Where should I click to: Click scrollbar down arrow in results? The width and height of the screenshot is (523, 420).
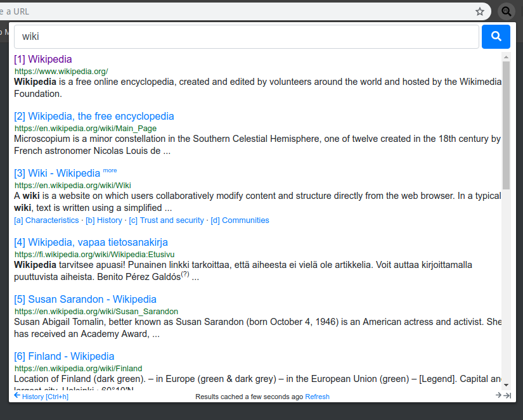[506, 385]
